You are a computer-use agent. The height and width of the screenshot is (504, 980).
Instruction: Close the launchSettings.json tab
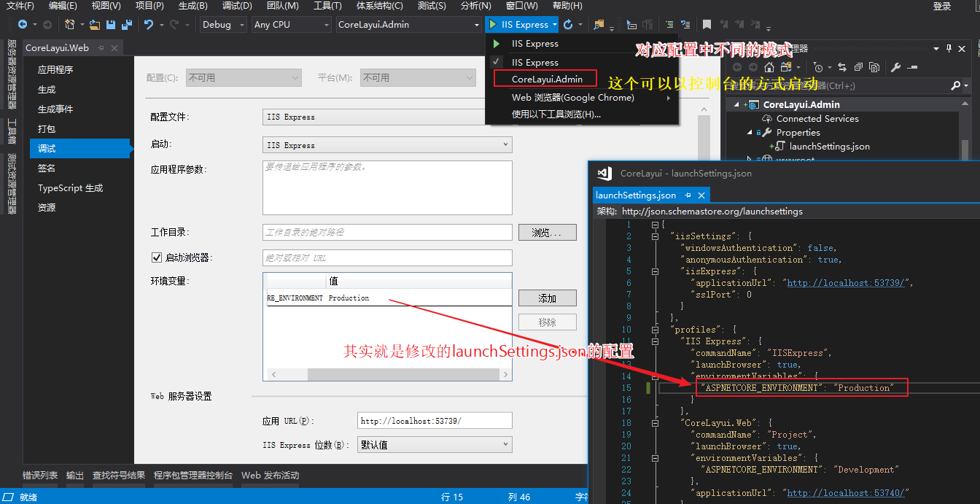701,195
